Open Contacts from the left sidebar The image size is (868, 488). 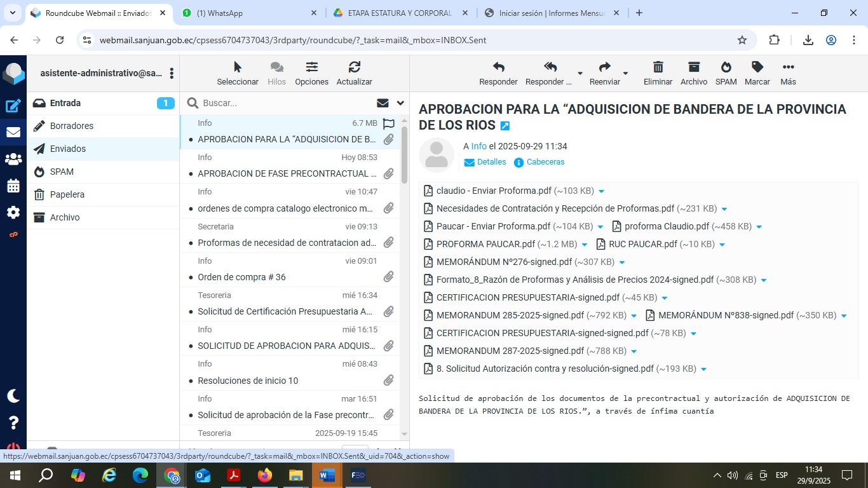pos(13,159)
